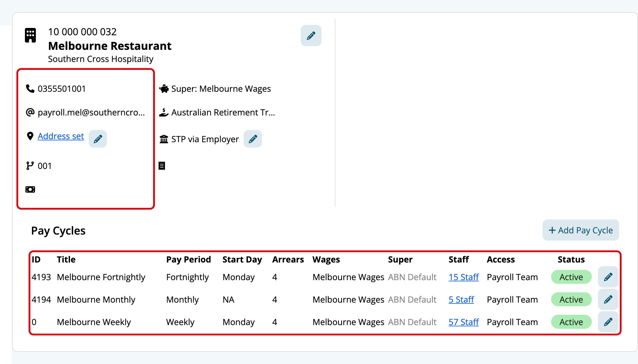Click the Arrears column header
Screen dimensions: 638x364
click(x=288, y=259)
